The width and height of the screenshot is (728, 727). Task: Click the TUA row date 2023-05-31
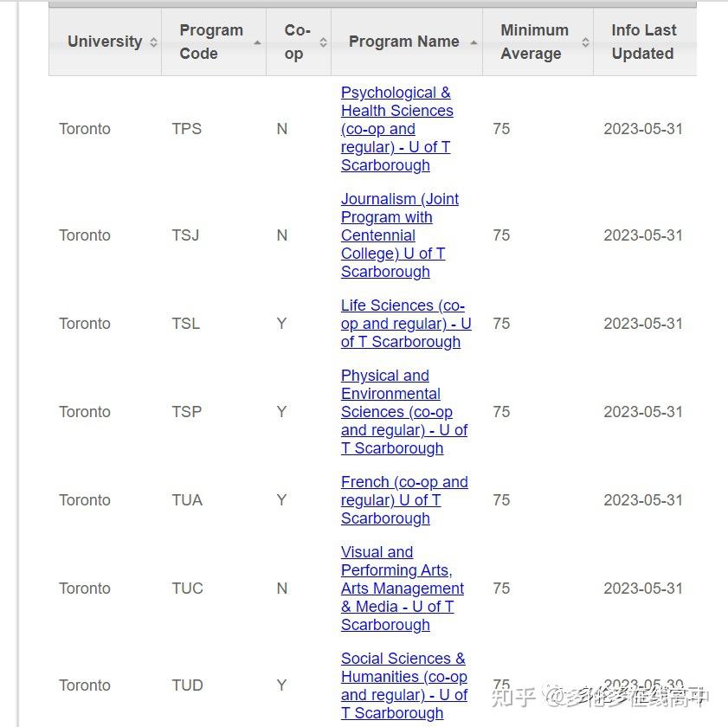point(643,500)
